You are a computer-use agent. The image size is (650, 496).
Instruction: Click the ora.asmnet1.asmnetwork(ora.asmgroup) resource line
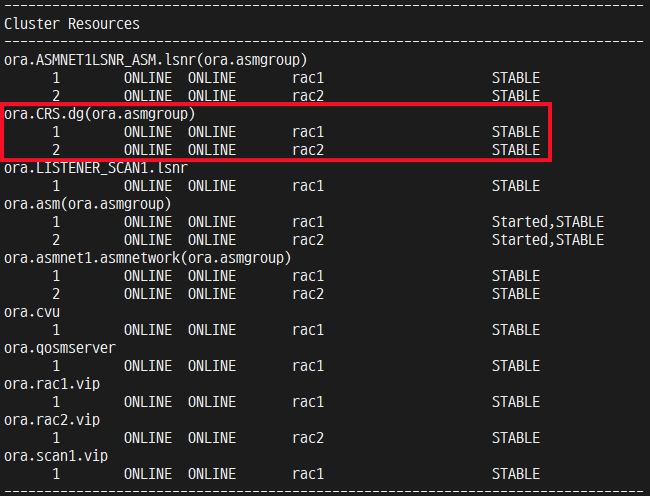tap(148, 258)
